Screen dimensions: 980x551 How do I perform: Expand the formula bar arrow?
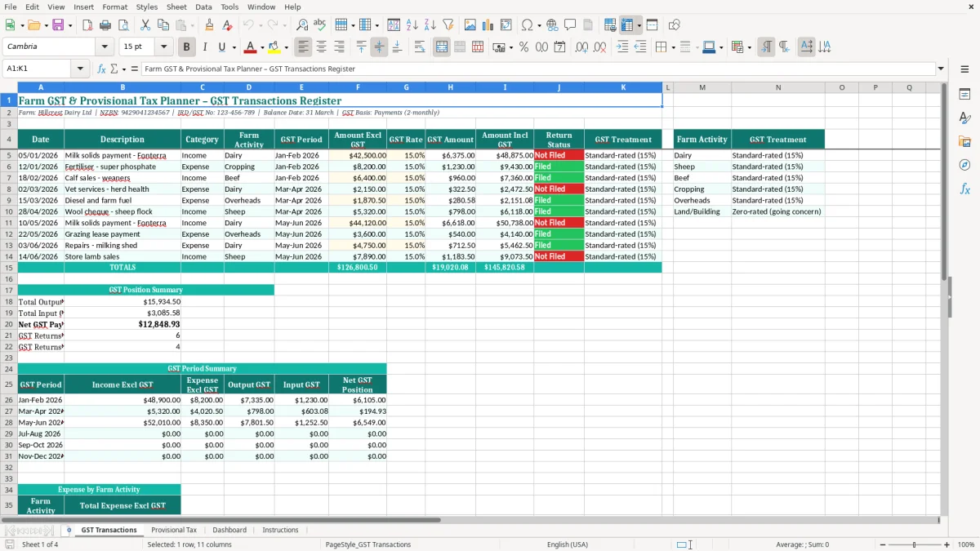pos(941,69)
